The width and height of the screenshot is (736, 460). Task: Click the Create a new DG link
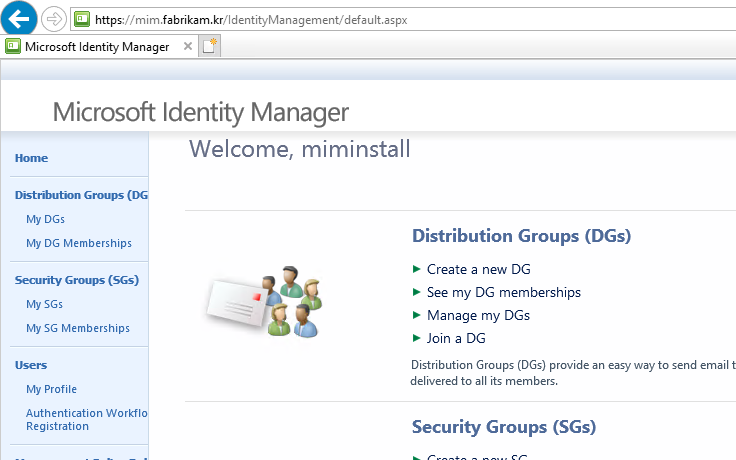[479, 269]
